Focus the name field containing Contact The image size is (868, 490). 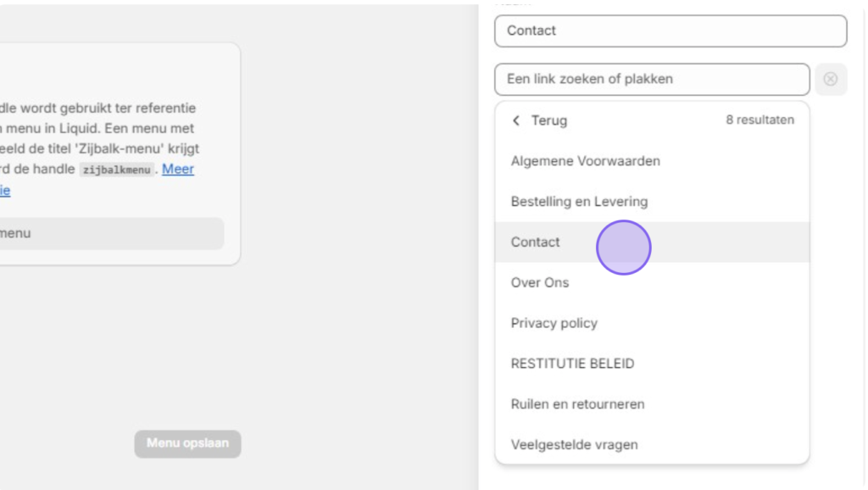[670, 31]
